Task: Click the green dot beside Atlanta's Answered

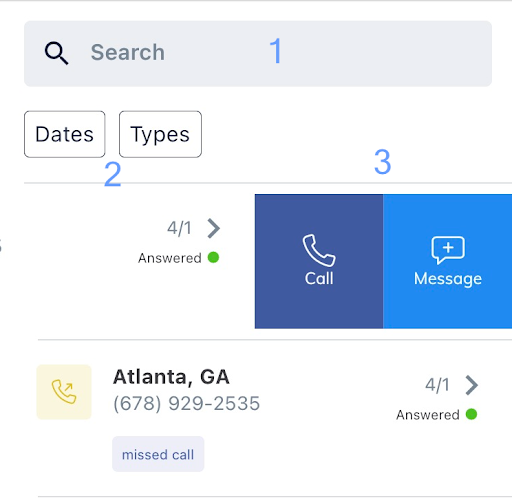Action: click(471, 414)
